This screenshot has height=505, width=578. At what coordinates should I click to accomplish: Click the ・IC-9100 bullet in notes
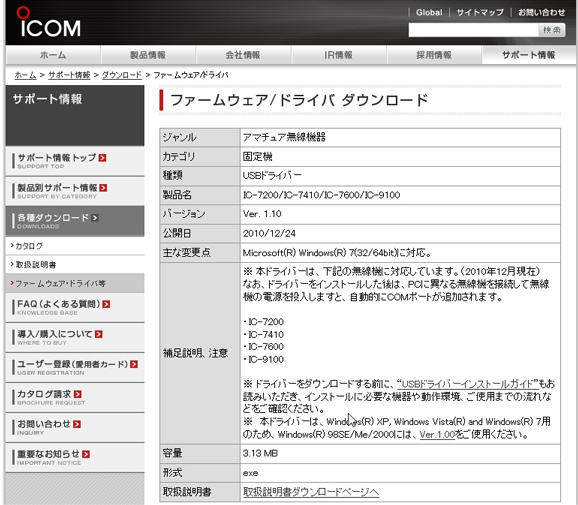[x=264, y=359]
